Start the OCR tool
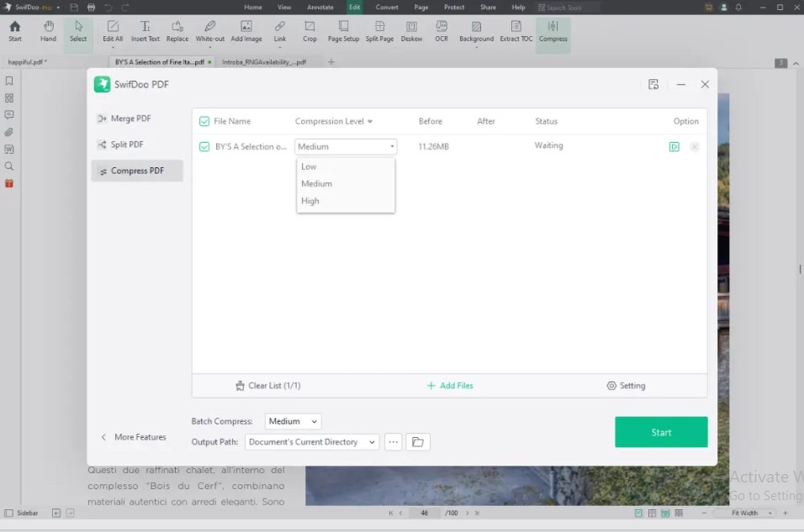Screen dimensions: 804x532 (x=442, y=31)
